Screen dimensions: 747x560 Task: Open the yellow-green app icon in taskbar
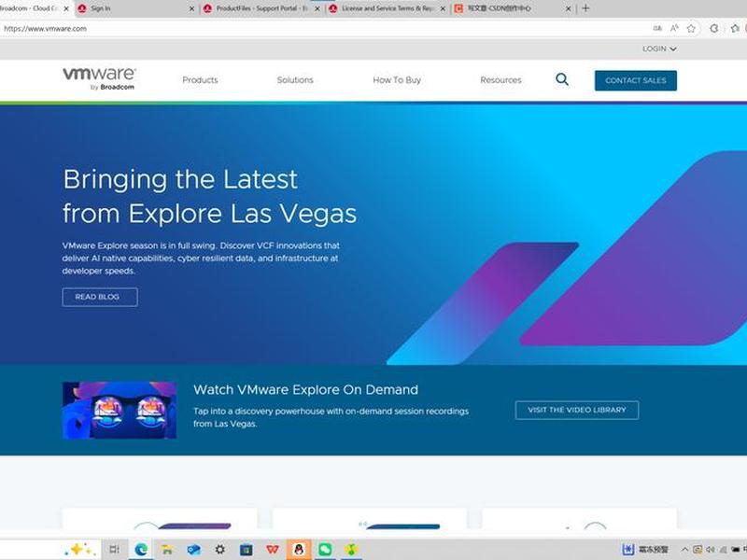[351, 550]
